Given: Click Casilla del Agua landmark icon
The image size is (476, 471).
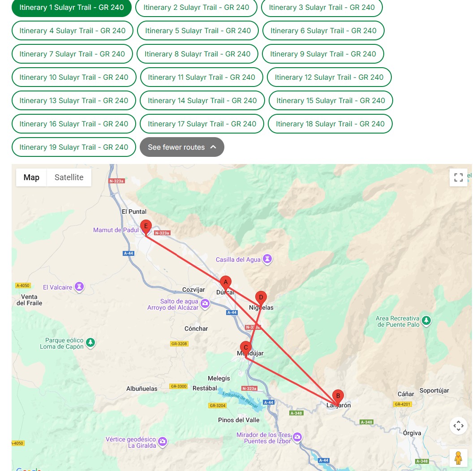Looking at the screenshot, I should tap(267, 259).
